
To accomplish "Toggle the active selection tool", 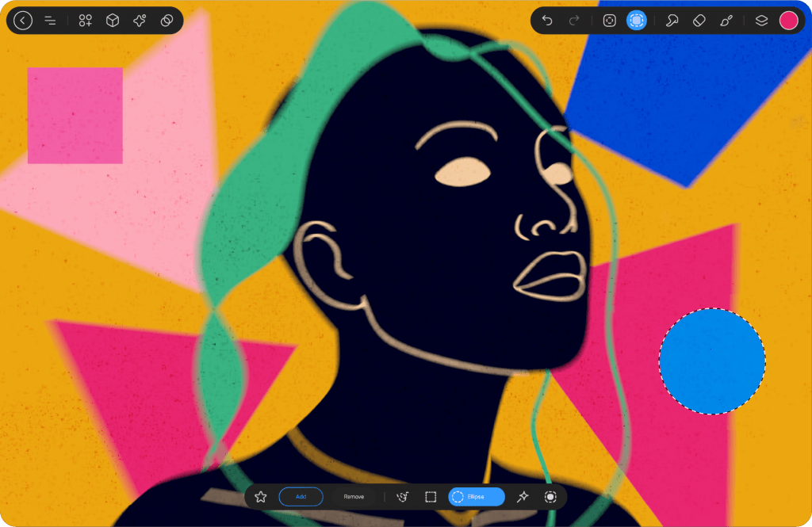I will pos(636,21).
